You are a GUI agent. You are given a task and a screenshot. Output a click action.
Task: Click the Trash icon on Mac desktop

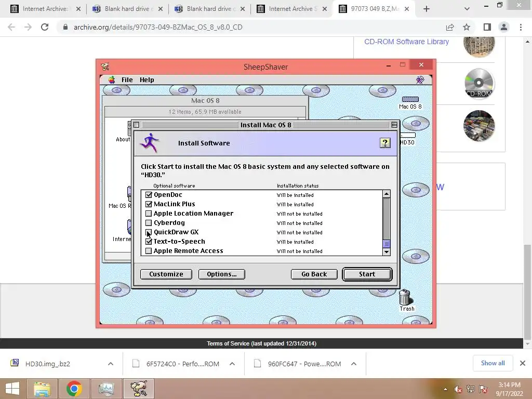coord(406,300)
